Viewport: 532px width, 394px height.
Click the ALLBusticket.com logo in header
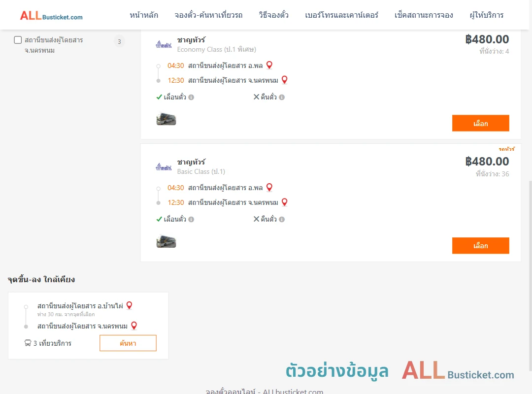pos(51,16)
